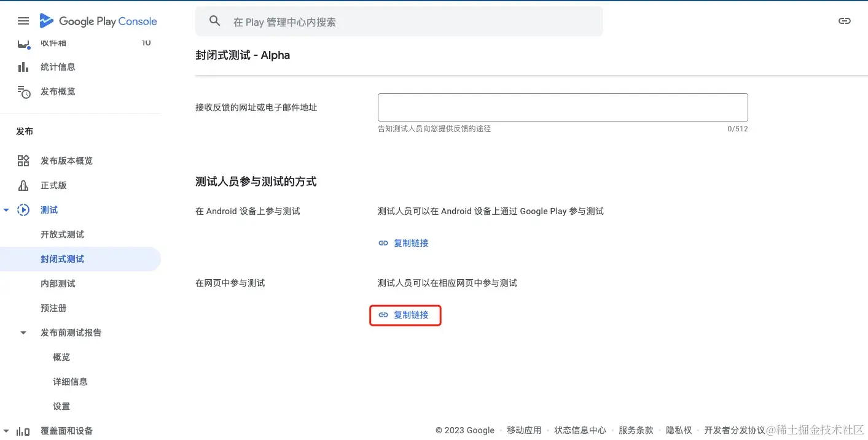The width and height of the screenshot is (868, 440).
Task: Open 收件箱 in the sidebar
Action: pyautogui.click(x=53, y=43)
